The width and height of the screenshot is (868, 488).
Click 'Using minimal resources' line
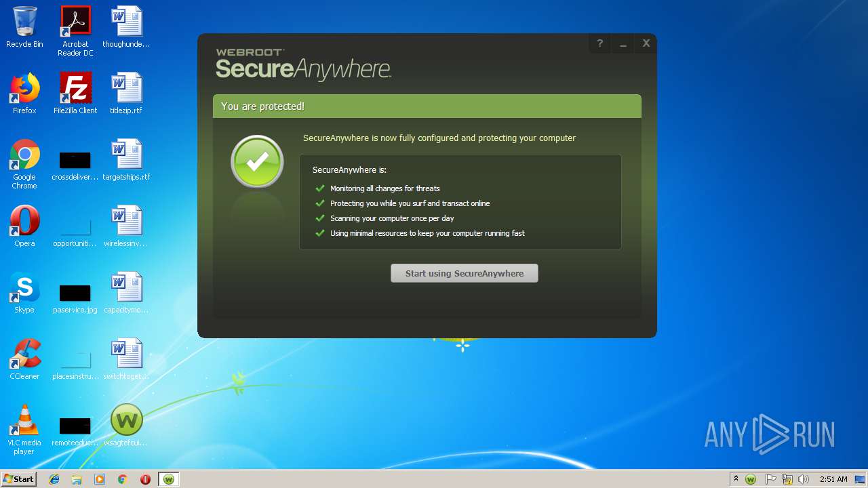(x=427, y=233)
